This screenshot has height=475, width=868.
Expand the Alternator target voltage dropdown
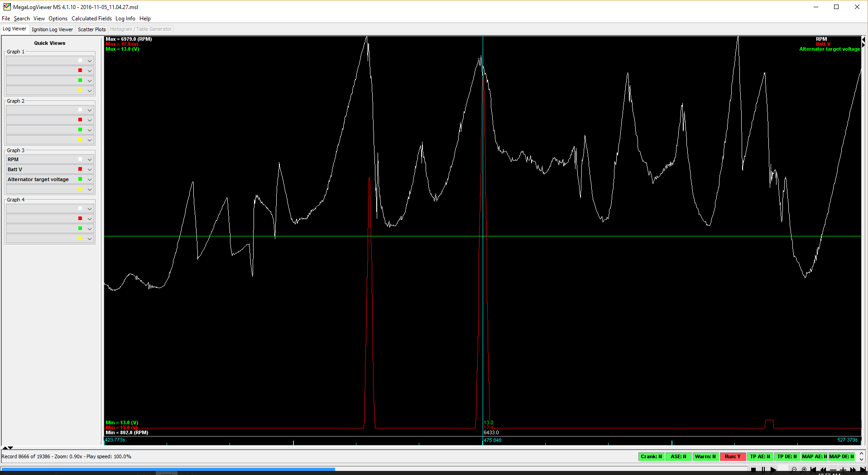click(90, 180)
